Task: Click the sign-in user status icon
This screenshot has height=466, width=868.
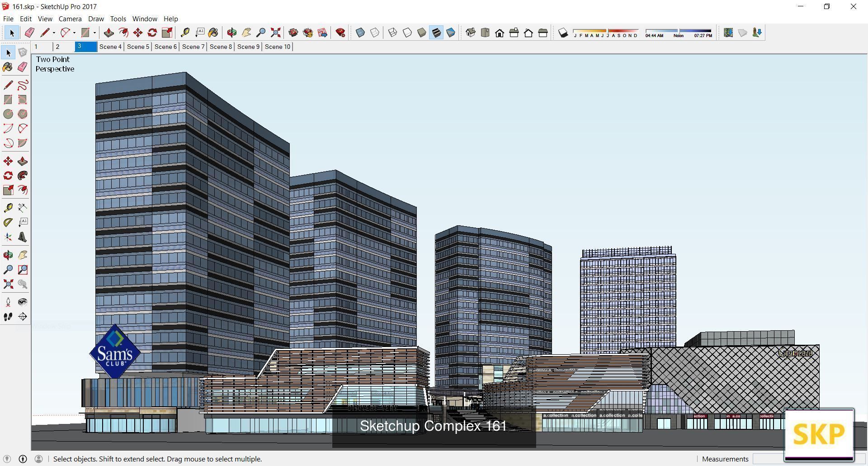Action: coord(38,459)
